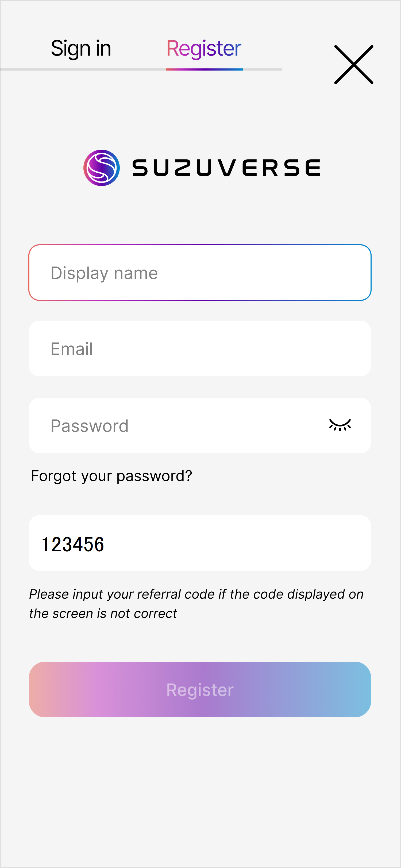Click the pink left edge of Register button
The height and width of the screenshot is (868, 401).
[x=40, y=689]
